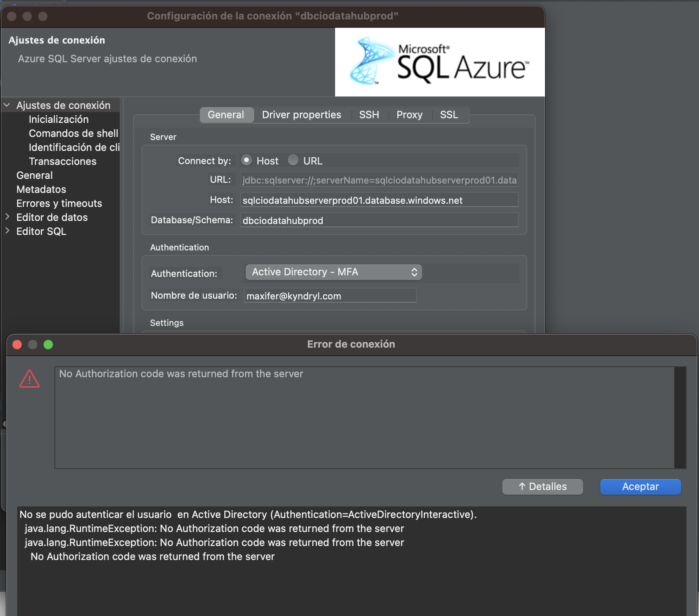Click the Microsoft SQL Azure logo
699x616 pixels.
(x=439, y=61)
